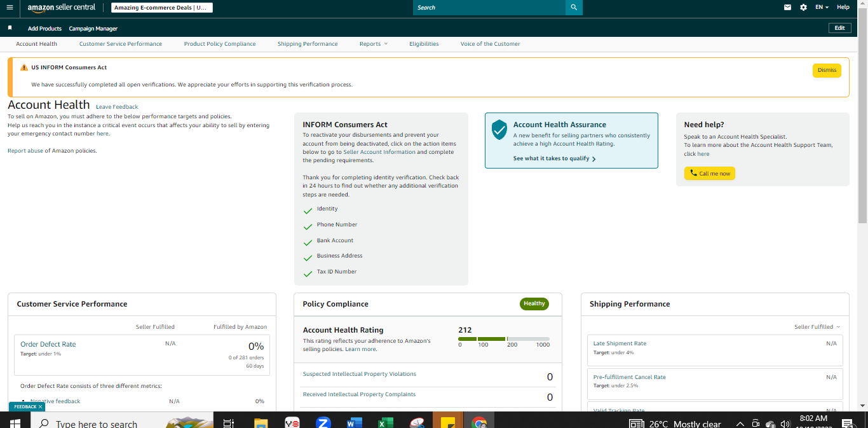Screen dimensions: 868x428
Task: Open Microsoft Word from the taskbar
Action: click(354, 424)
